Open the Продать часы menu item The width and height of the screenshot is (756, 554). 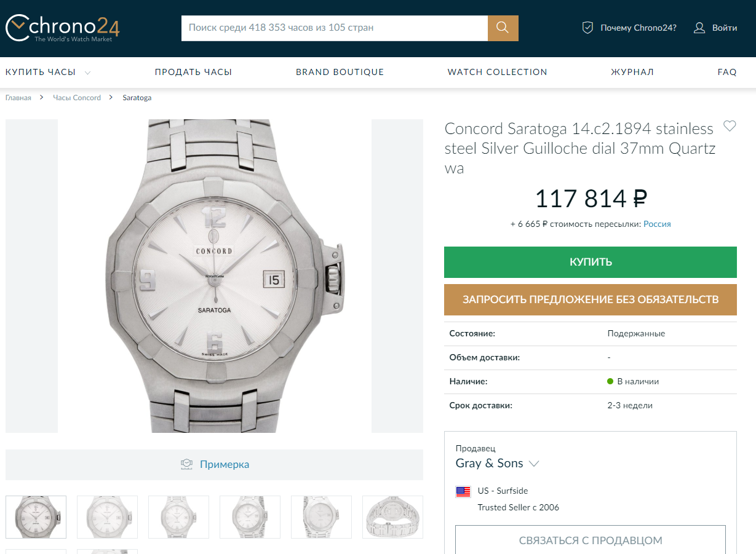(x=193, y=72)
